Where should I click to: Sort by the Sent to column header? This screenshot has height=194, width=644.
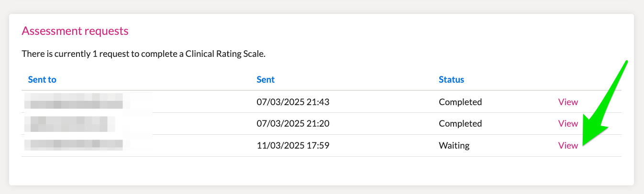coord(42,79)
